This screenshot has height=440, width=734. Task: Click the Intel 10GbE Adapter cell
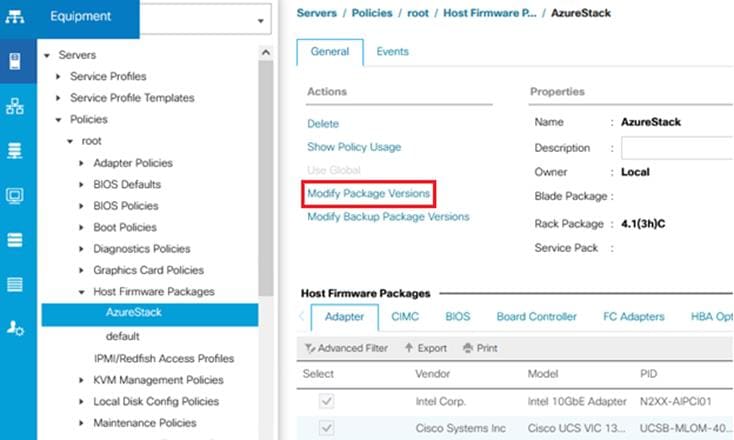coord(577,402)
